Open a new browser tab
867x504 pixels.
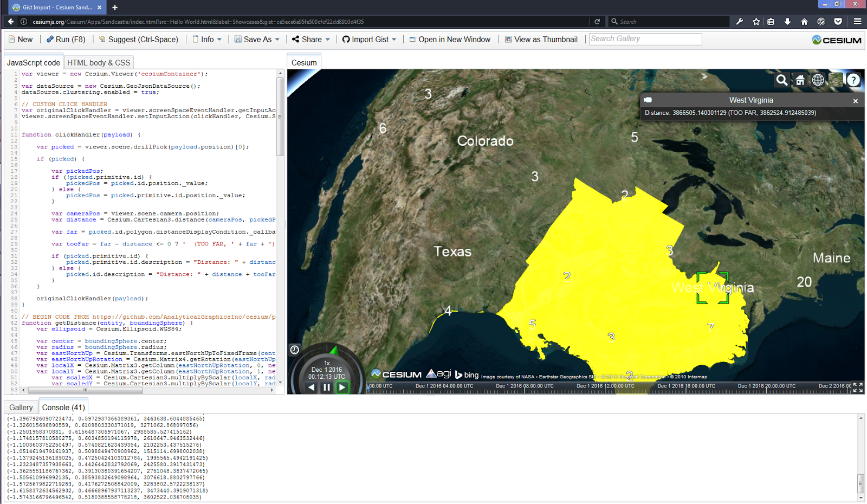pyautogui.click(x=115, y=8)
